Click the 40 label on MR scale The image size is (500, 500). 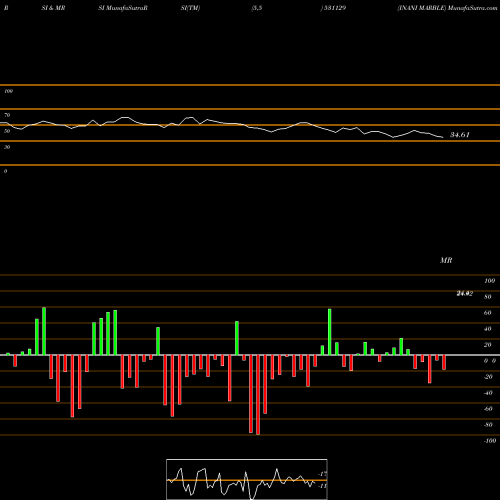point(488,329)
